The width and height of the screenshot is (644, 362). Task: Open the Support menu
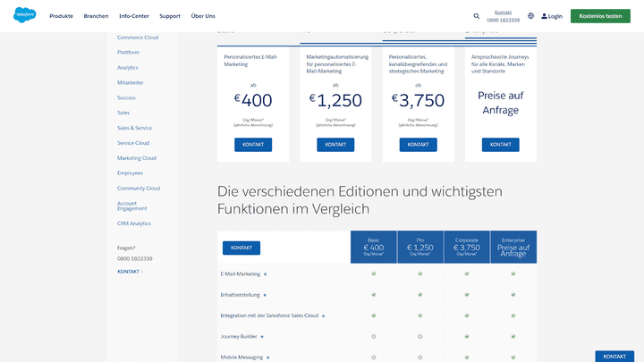pyautogui.click(x=170, y=16)
